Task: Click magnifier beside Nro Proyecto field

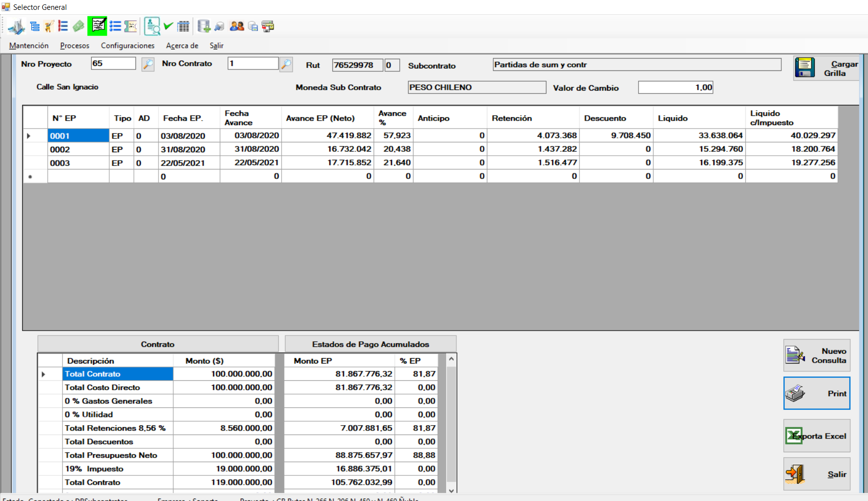Action: pyautogui.click(x=148, y=64)
